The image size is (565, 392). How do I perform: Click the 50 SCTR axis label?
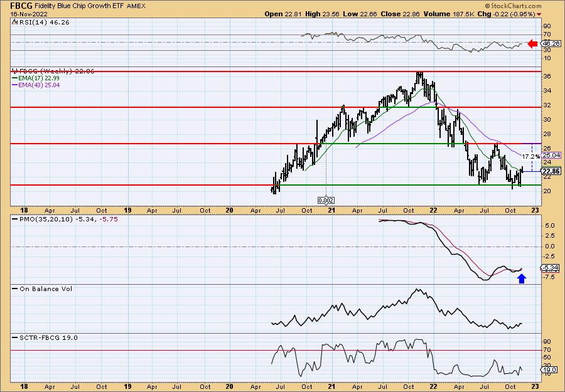coord(547,358)
